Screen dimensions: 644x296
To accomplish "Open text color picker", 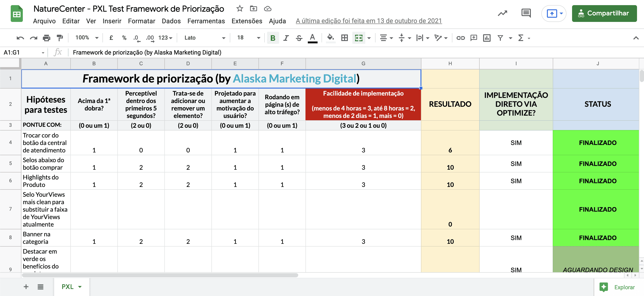I will [312, 38].
